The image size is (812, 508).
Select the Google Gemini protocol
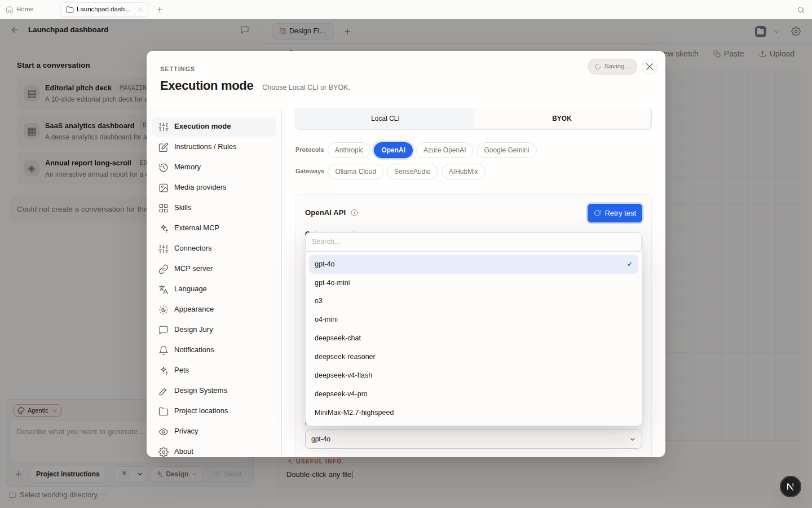[506, 150]
